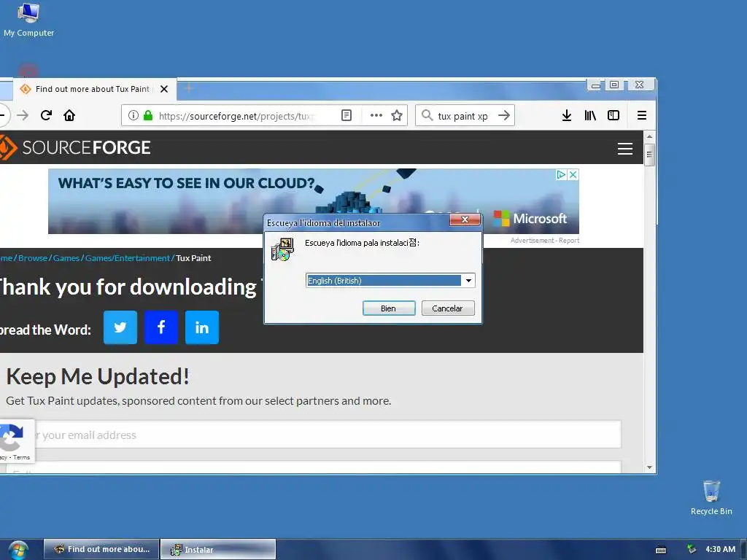Confirm language with the Bien button

click(x=389, y=308)
